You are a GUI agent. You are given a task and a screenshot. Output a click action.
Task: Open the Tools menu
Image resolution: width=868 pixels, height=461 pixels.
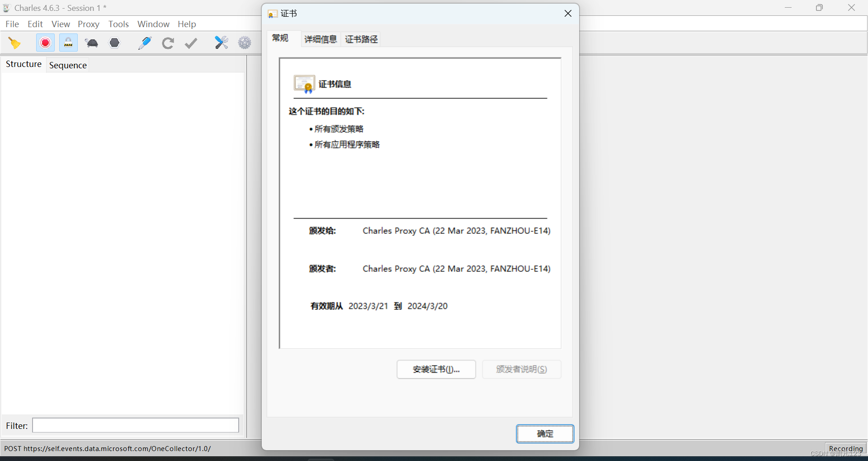(x=118, y=24)
